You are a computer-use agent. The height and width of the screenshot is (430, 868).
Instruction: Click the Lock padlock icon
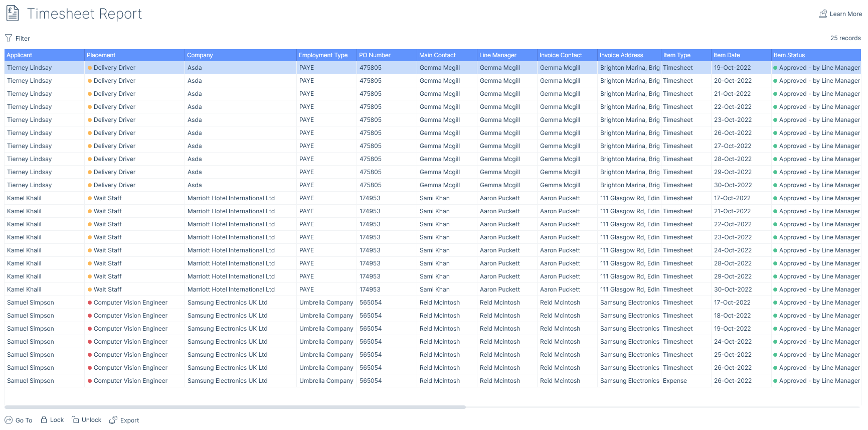coord(44,419)
